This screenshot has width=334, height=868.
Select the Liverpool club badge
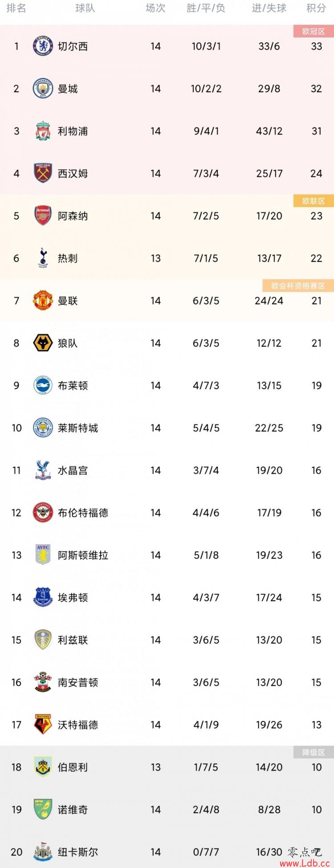click(43, 131)
